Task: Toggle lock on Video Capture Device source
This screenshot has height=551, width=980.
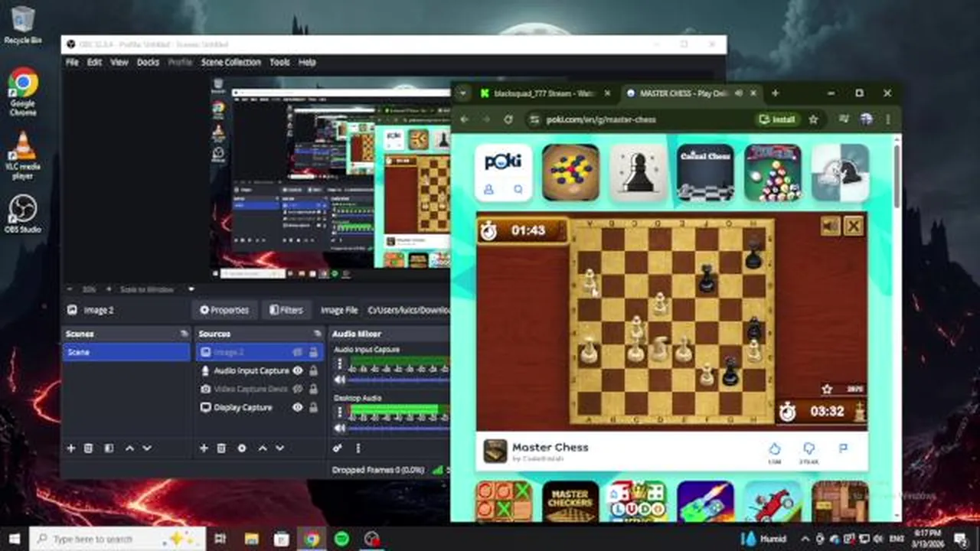Action: pyautogui.click(x=313, y=389)
